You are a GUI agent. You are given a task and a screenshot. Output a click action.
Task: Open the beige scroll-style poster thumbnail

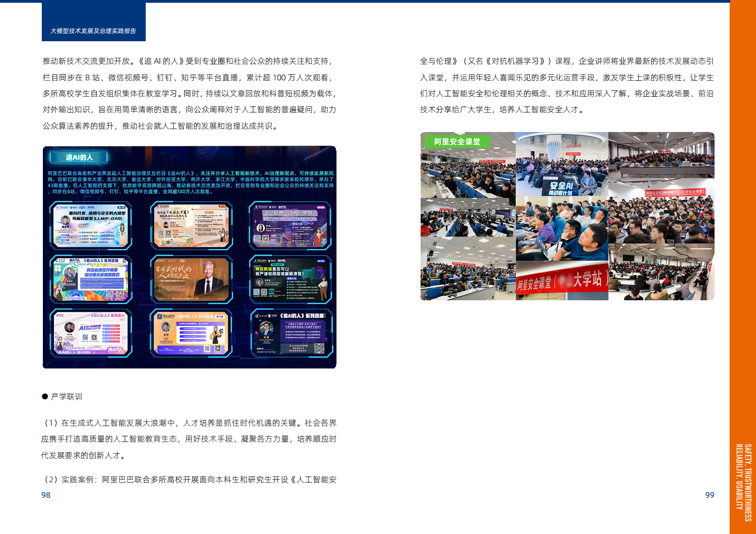coord(191,225)
